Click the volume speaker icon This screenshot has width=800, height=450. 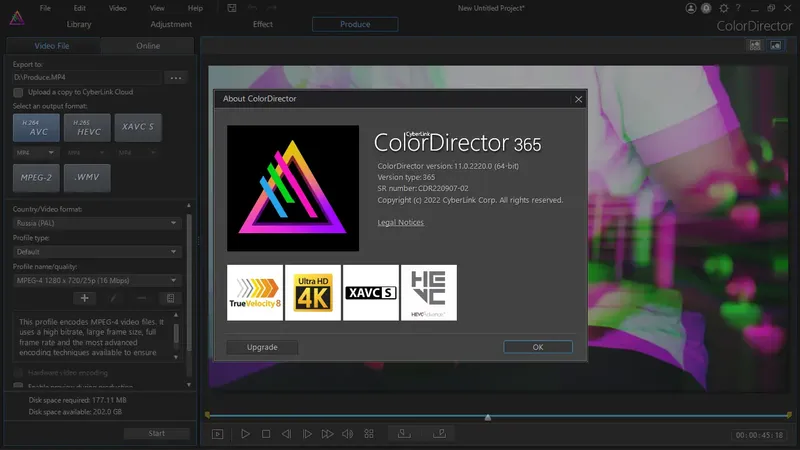coord(347,434)
